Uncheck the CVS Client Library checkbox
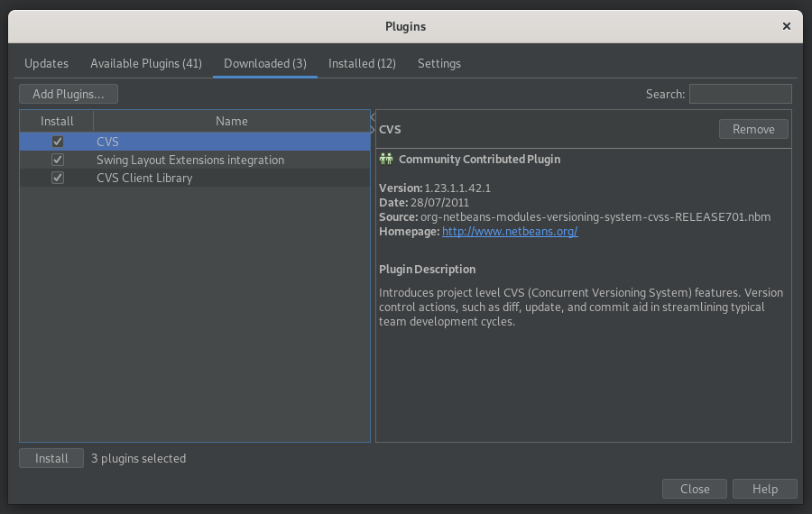 [58, 178]
